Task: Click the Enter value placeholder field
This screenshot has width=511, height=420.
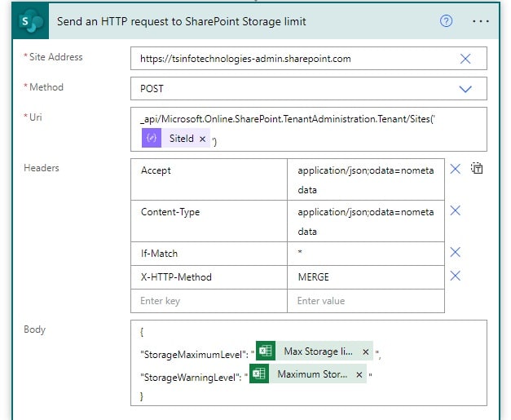Action: (x=366, y=301)
